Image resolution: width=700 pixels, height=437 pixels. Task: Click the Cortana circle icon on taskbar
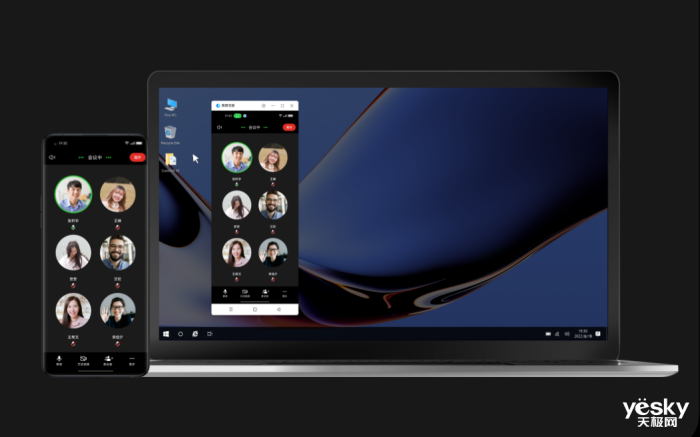[181, 333]
